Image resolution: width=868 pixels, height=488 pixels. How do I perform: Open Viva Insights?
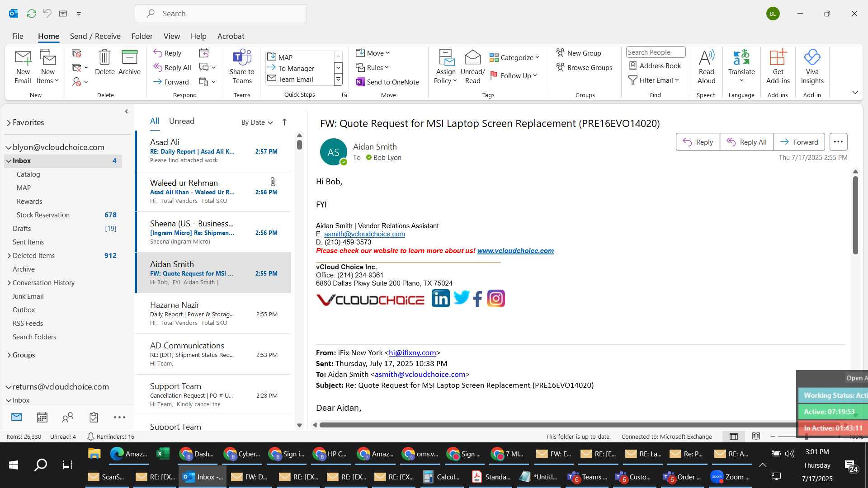tap(812, 67)
